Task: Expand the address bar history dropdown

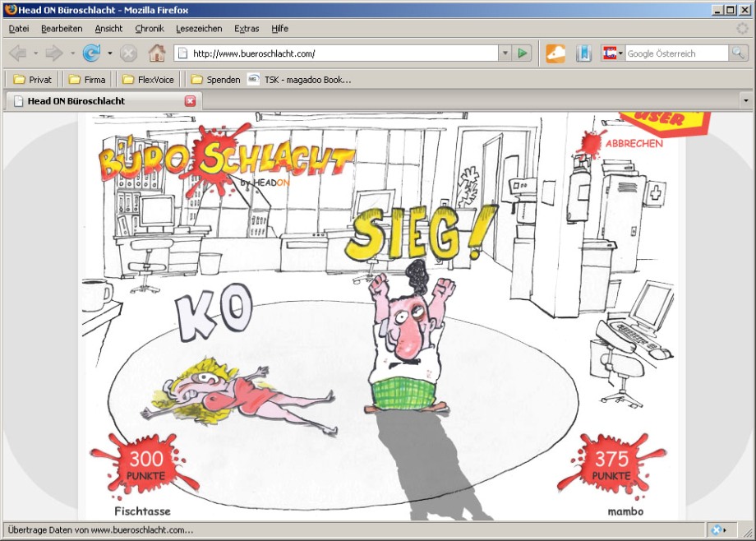Action: [505, 53]
